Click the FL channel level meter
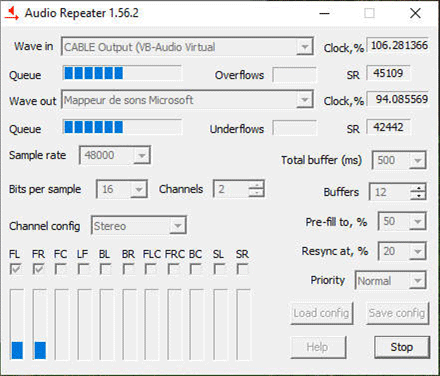 click(17, 324)
